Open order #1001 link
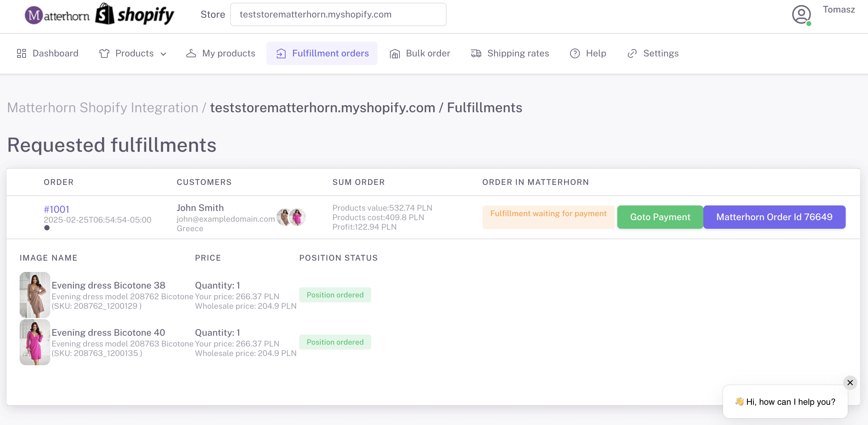This screenshot has width=868, height=425. pos(57,209)
